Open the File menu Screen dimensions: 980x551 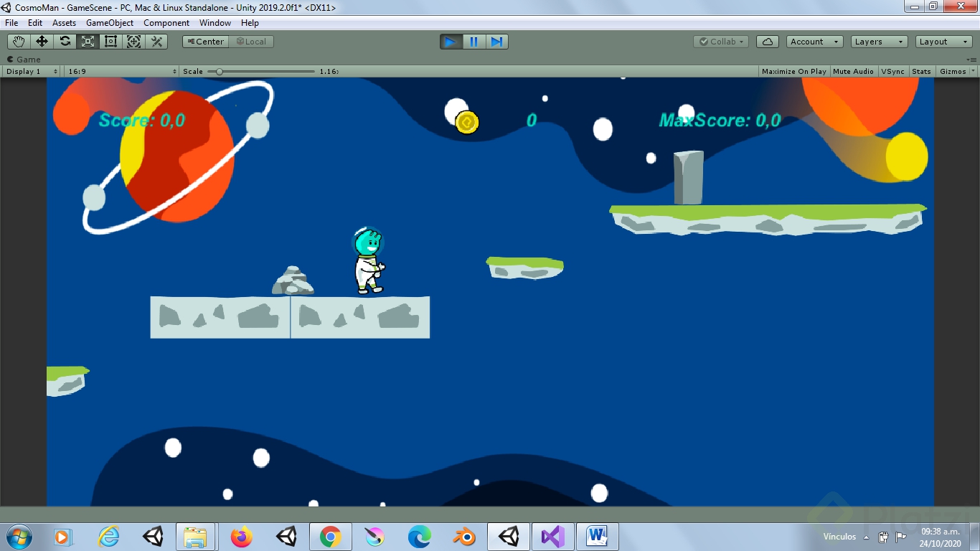pyautogui.click(x=11, y=23)
